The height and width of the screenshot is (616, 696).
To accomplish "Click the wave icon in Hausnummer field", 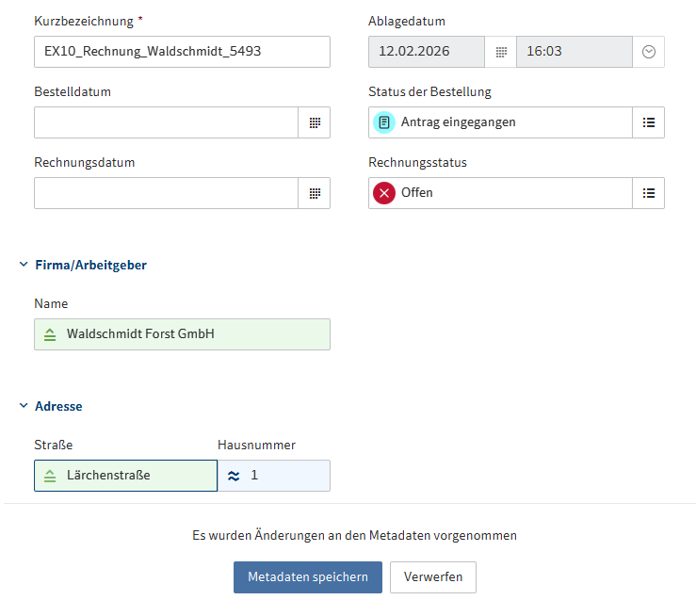I will coord(234,476).
